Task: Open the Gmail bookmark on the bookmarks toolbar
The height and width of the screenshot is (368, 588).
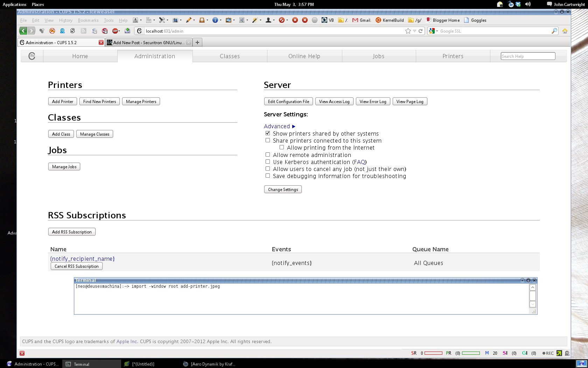Action: click(x=362, y=20)
